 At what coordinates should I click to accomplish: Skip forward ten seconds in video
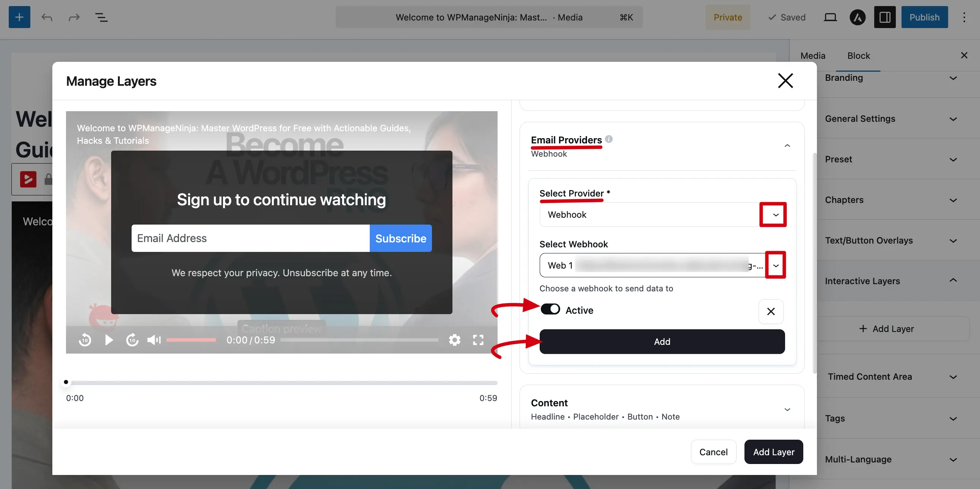tap(132, 340)
